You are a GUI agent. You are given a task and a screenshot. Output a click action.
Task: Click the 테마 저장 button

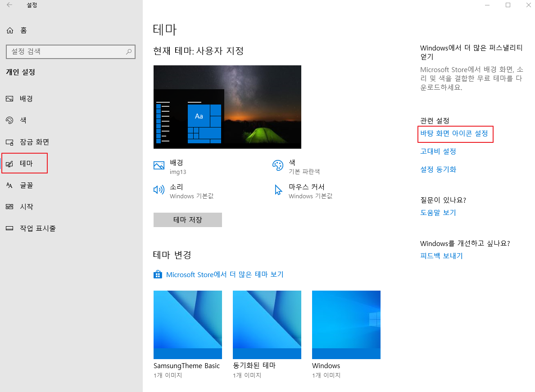187,220
